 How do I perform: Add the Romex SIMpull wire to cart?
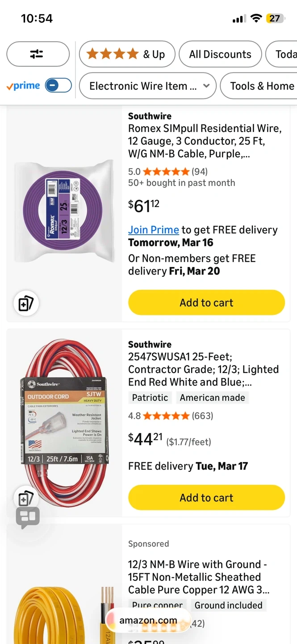[x=206, y=303]
